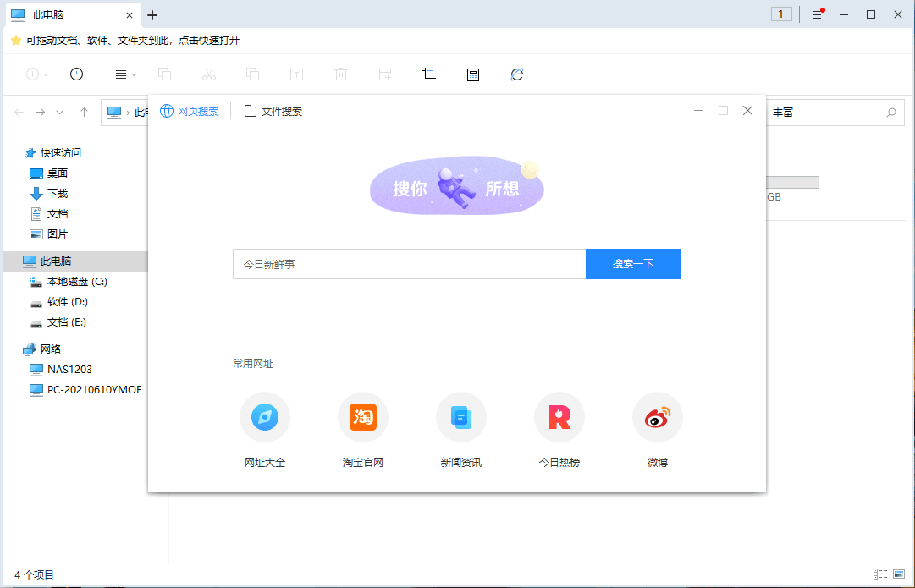Click the refresh icon on the toolbar
915x588 pixels.
point(516,74)
